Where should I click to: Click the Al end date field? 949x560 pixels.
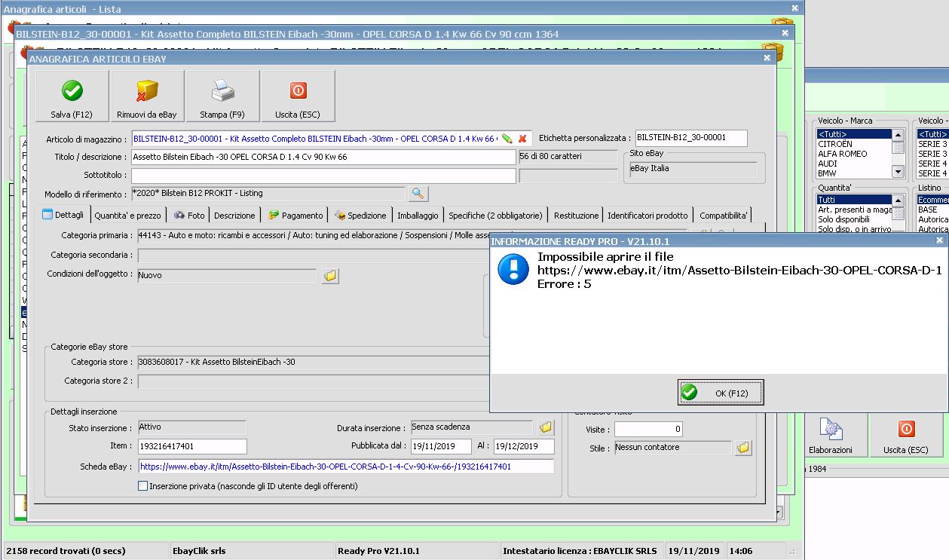pyautogui.click(x=524, y=446)
